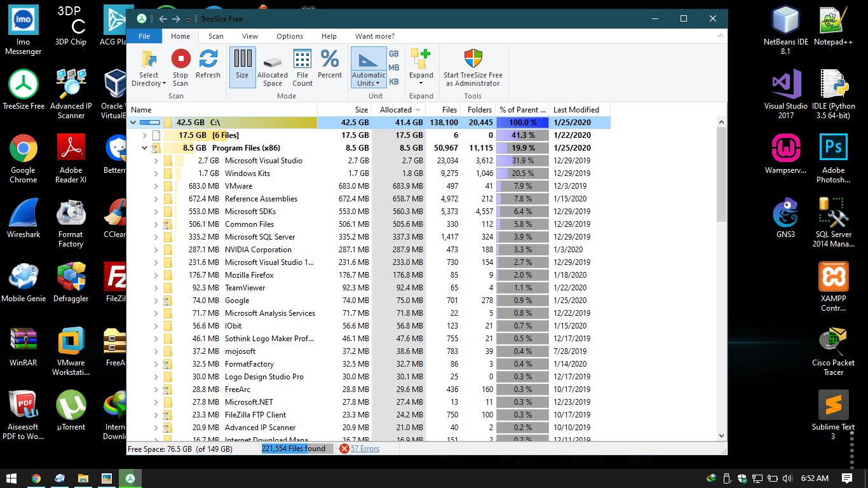Open the Want more? tab
This screenshot has width=868, height=488.
(375, 36)
